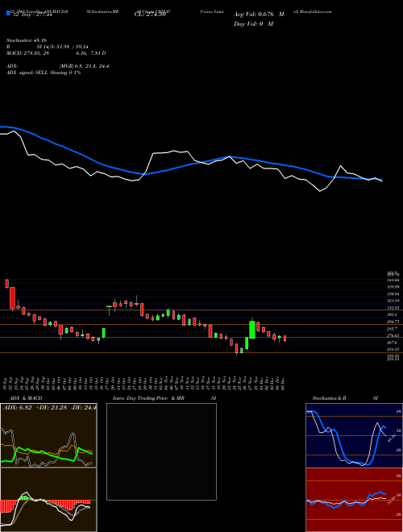Click the tall green candle in late November
Screen dimensions: 403x532
point(252,329)
